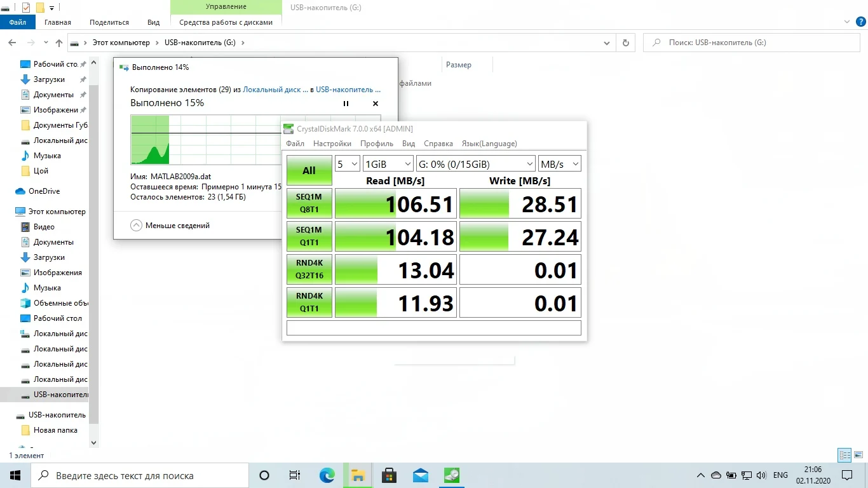
Task: Switch Explorer to the large icons view layout
Action: (858, 455)
